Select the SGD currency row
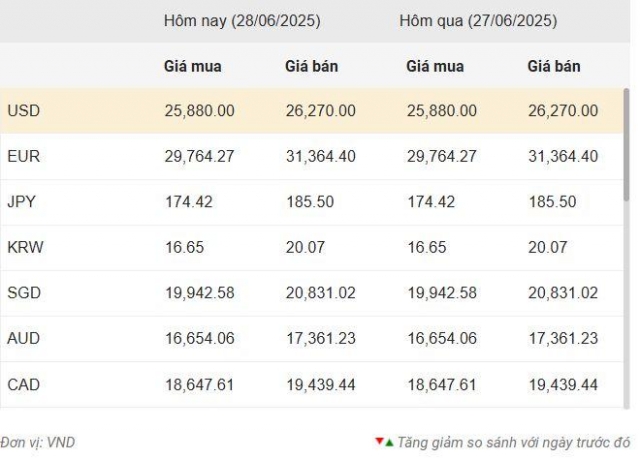 click(312, 293)
